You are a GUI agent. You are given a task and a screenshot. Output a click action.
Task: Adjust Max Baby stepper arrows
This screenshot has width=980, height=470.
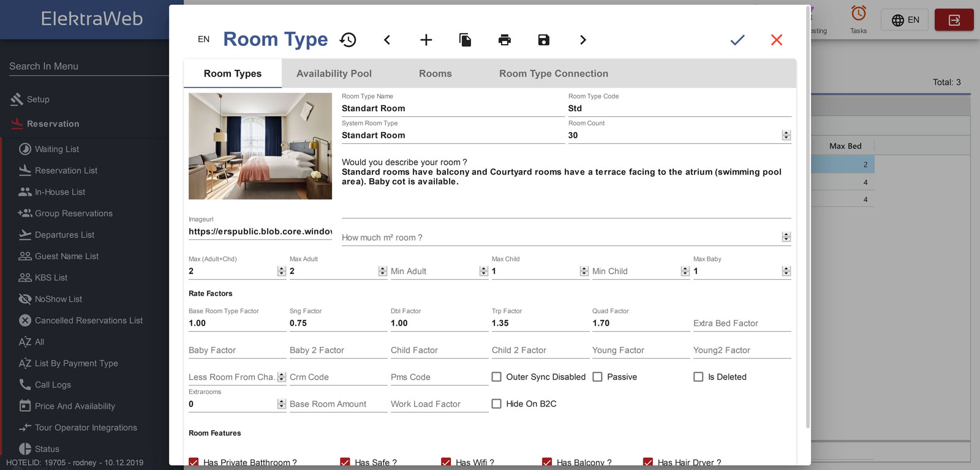point(786,271)
